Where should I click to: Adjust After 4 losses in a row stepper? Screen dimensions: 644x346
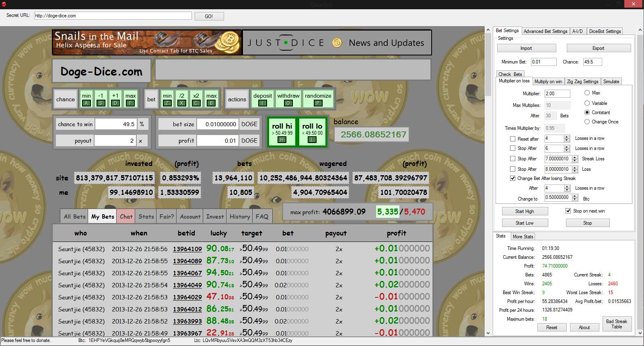[x=567, y=188]
